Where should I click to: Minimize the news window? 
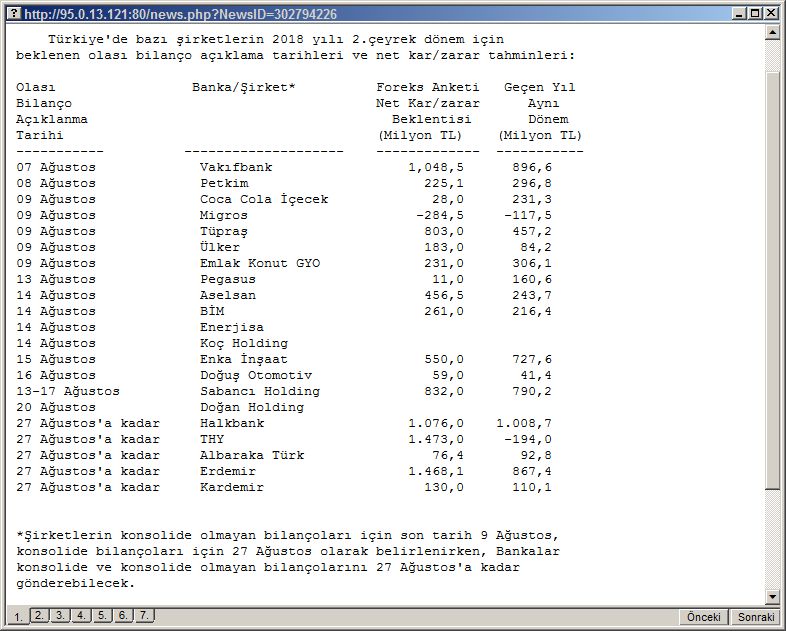click(x=738, y=14)
